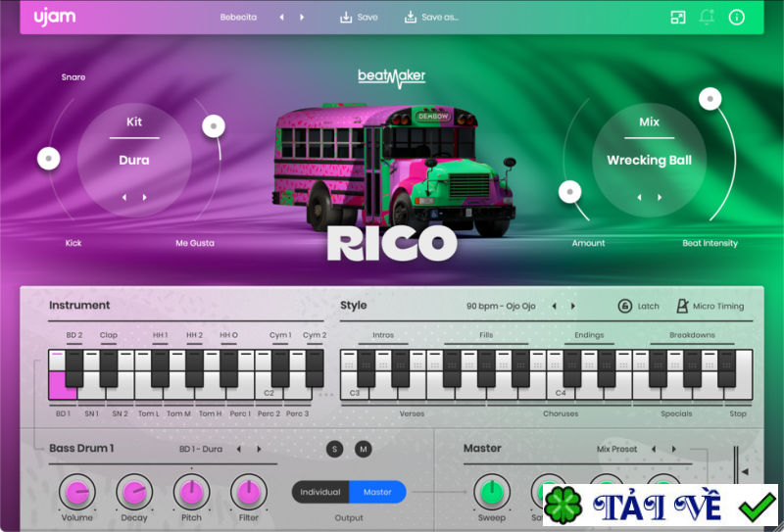The width and height of the screenshot is (784, 532).
Task: Solo Bass Drum 1 with S button
Action: [335, 449]
